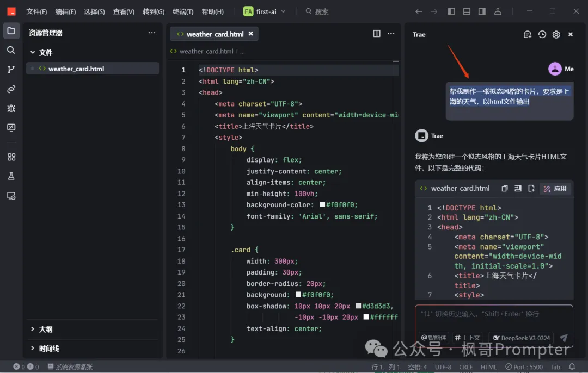
Task: Click the #上下文 context button
Action: [468, 338]
